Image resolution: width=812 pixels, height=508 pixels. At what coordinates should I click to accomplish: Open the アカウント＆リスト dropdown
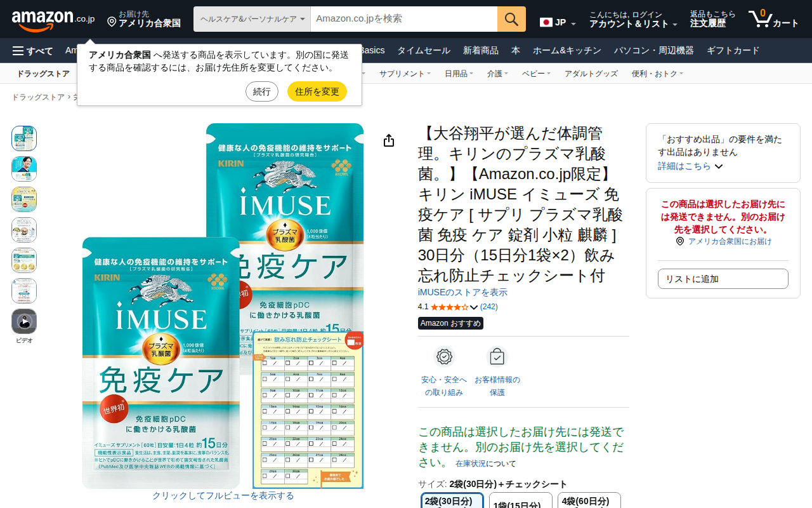tap(633, 20)
